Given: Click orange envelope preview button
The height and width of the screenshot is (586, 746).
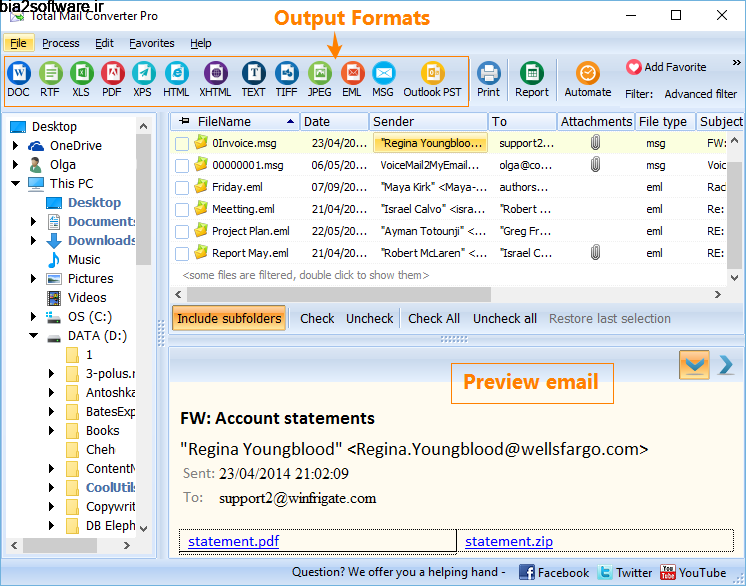Looking at the screenshot, I should 694,365.
